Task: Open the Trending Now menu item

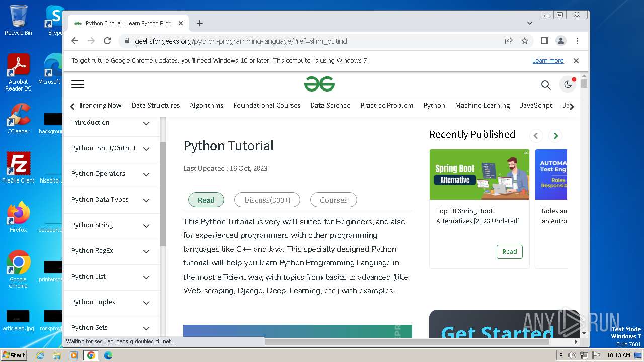Action: tap(100, 105)
